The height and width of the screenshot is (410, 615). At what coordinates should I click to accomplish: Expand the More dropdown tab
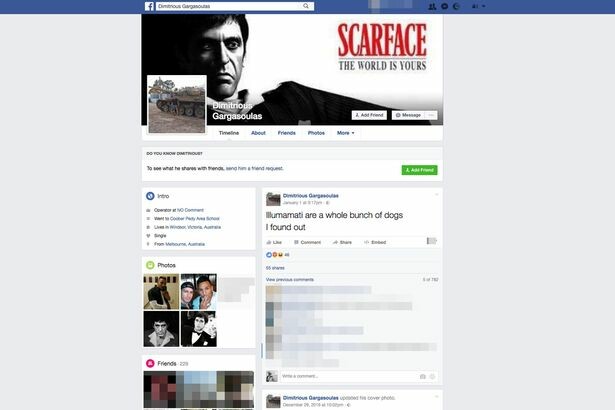tap(346, 133)
